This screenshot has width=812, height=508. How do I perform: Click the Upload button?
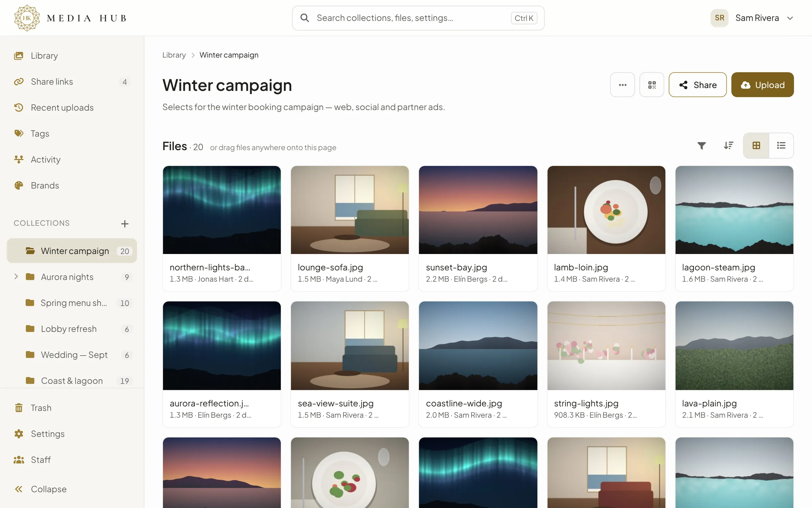pos(763,85)
